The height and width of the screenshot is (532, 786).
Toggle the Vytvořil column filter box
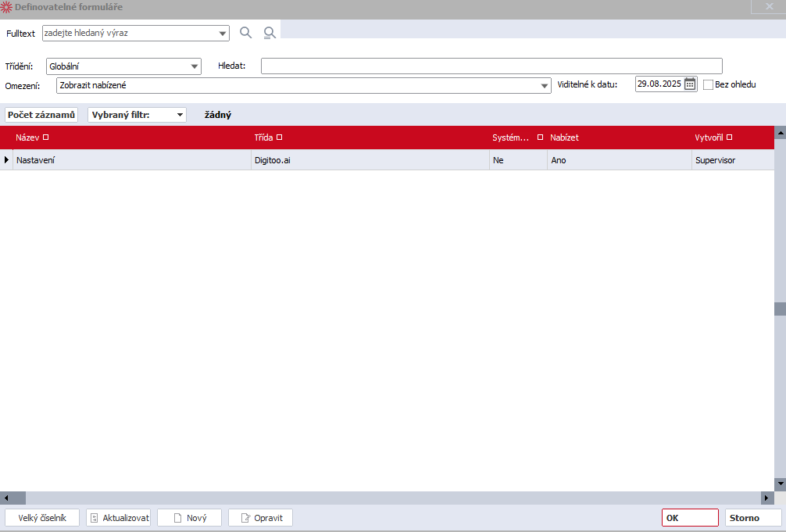click(730, 137)
